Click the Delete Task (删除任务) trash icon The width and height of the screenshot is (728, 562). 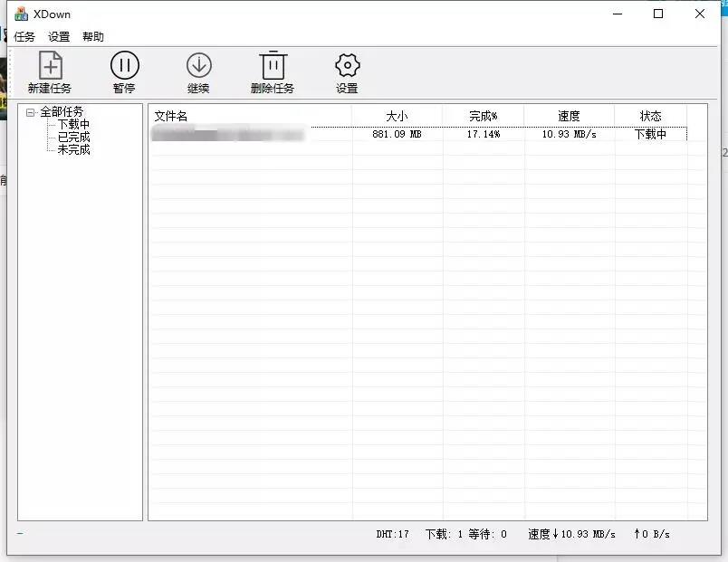(273, 66)
